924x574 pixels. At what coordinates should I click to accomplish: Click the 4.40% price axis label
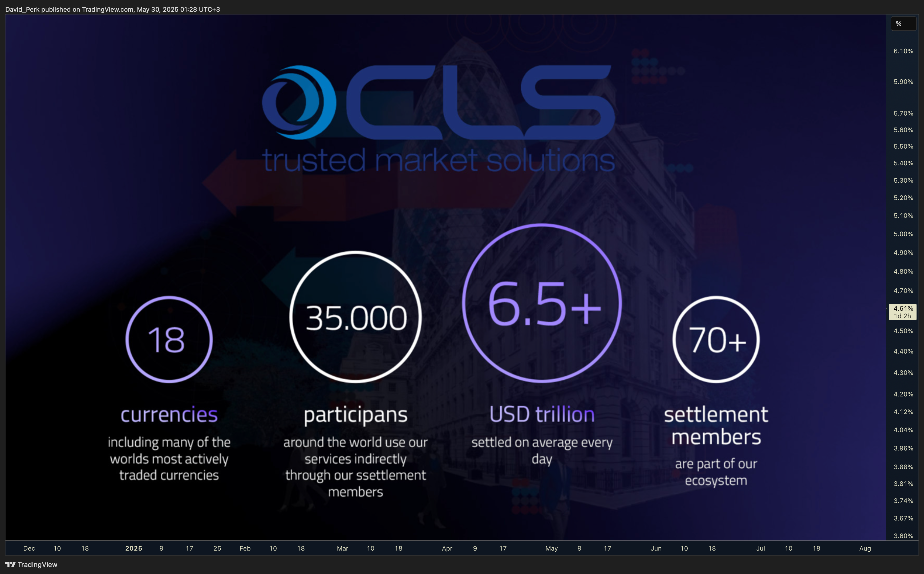[903, 351]
